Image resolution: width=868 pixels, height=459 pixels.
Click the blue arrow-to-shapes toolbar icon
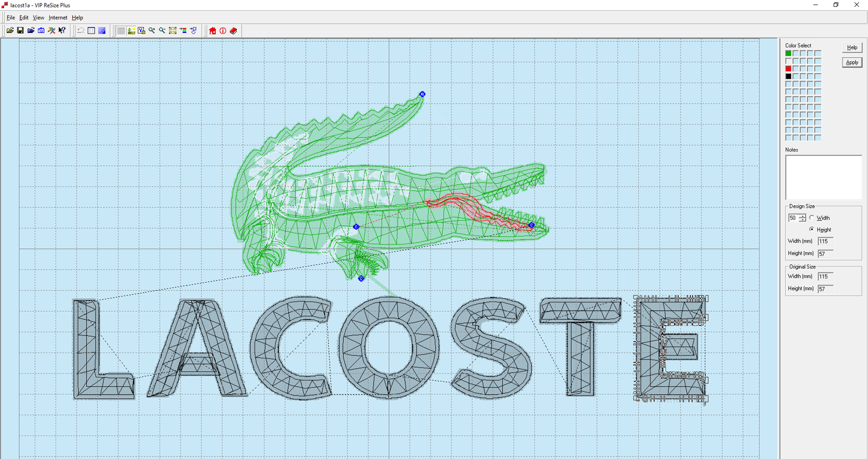click(193, 31)
